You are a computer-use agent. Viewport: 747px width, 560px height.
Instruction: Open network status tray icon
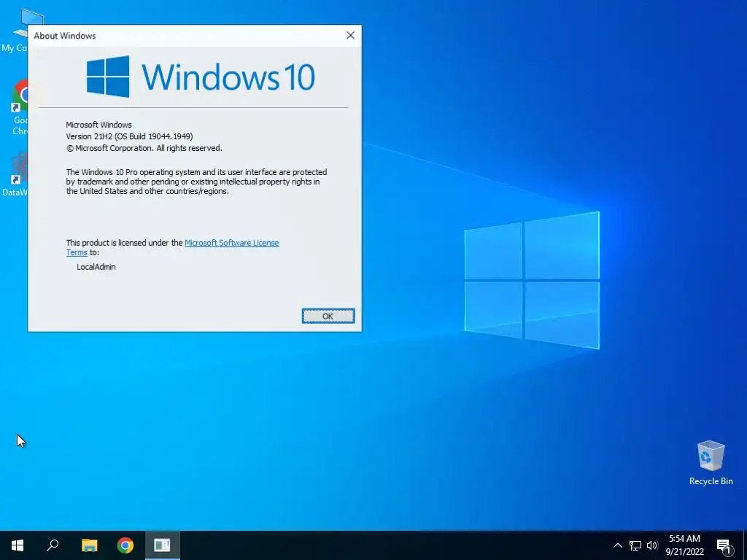pos(635,545)
